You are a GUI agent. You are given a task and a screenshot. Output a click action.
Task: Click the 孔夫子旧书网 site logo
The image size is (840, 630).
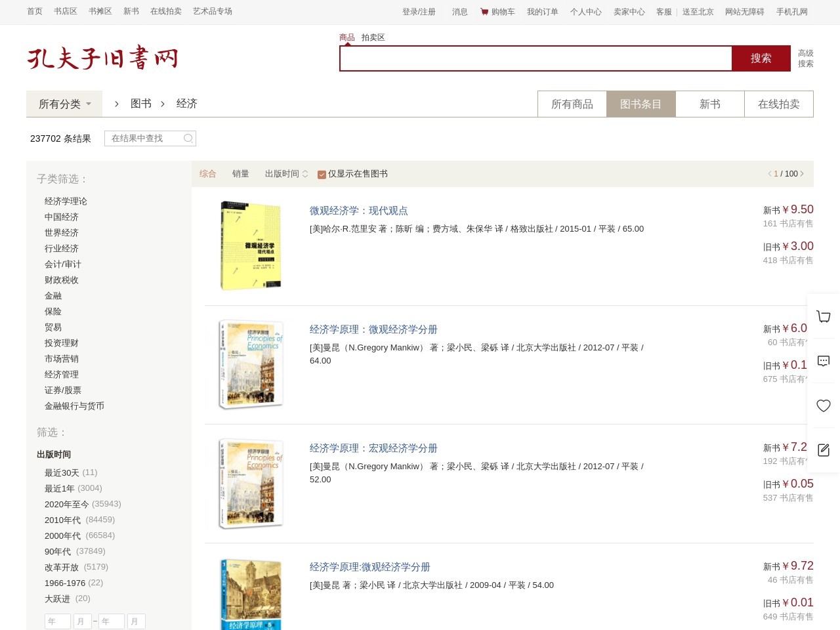(x=102, y=58)
